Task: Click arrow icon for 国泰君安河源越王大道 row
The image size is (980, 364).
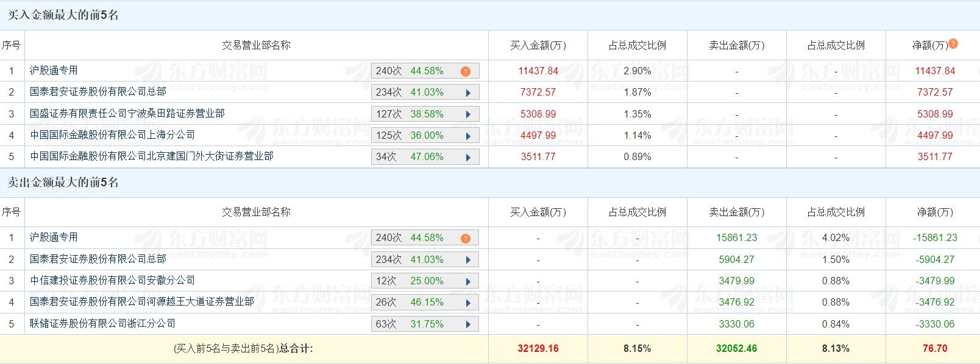Action: pos(468,303)
